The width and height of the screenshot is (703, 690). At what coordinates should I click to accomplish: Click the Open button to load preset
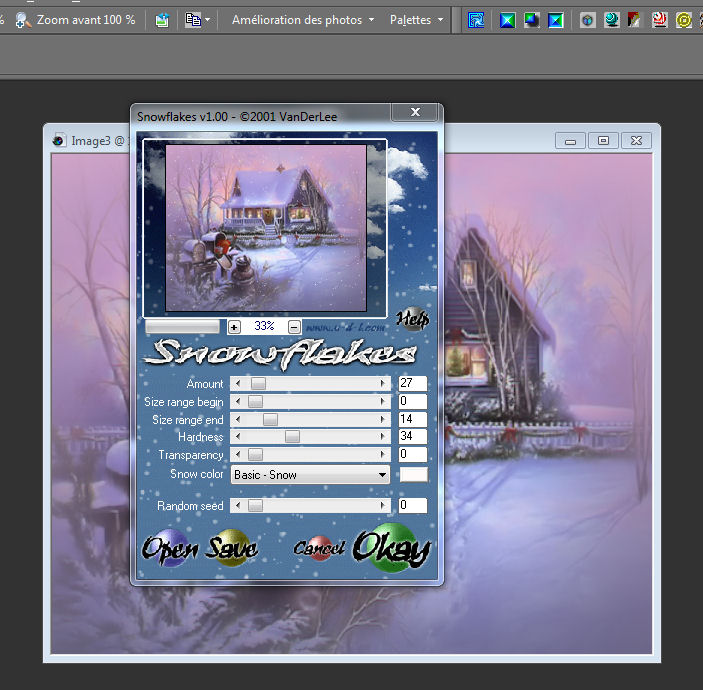click(170, 548)
